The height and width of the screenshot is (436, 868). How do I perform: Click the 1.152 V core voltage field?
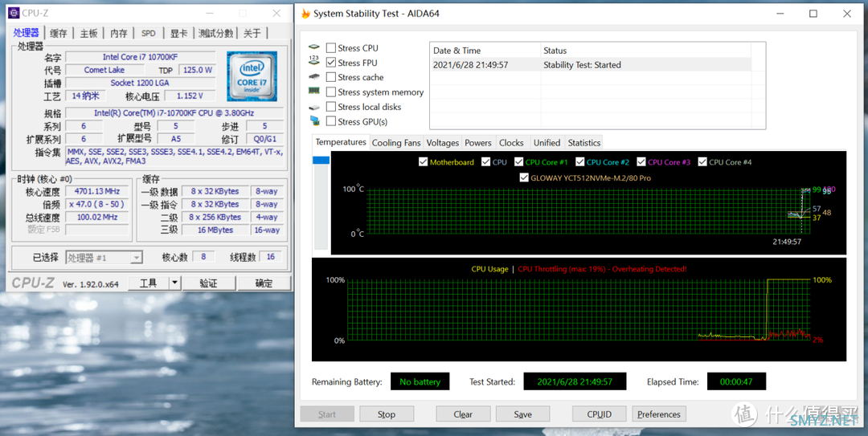190,96
